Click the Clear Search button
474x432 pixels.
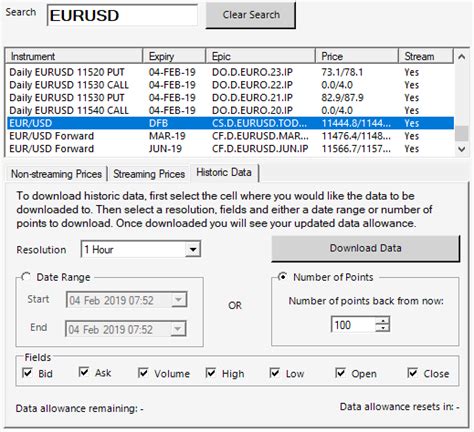point(251,15)
